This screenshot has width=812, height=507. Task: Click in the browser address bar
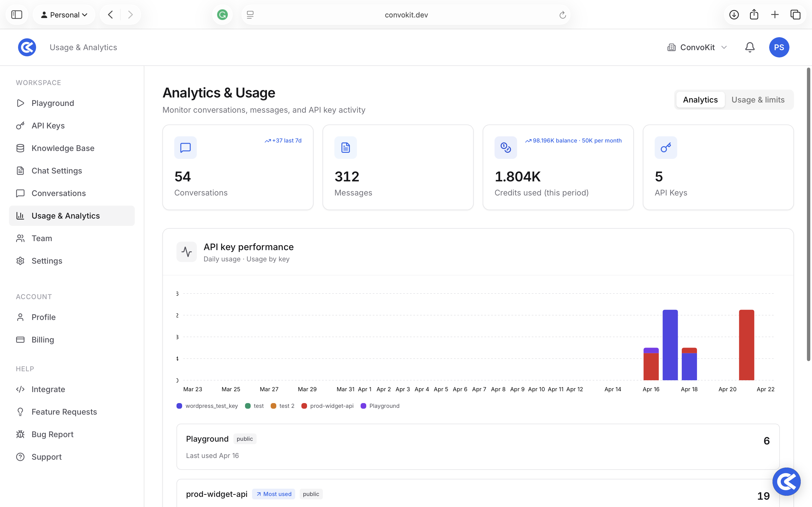(x=406, y=14)
